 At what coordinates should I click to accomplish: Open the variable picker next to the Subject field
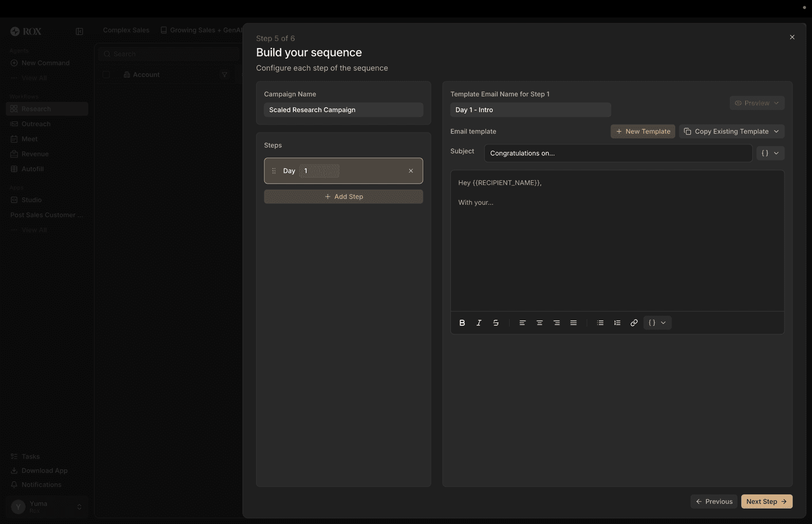[770, 153]
